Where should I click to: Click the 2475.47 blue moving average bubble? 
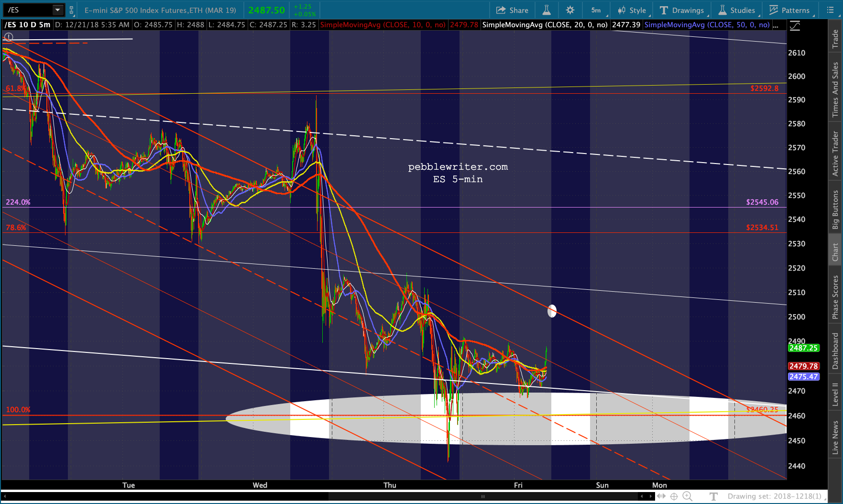[x=803, y=376]
